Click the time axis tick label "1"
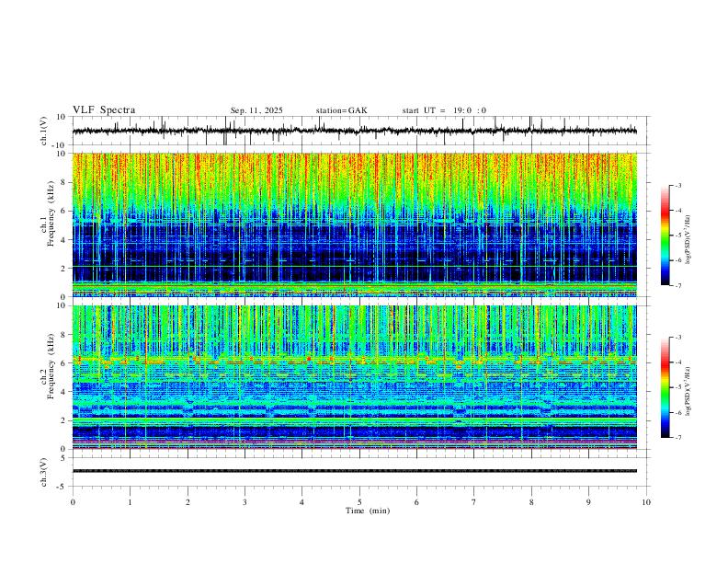Screen dimensions: 728x563 130,502
